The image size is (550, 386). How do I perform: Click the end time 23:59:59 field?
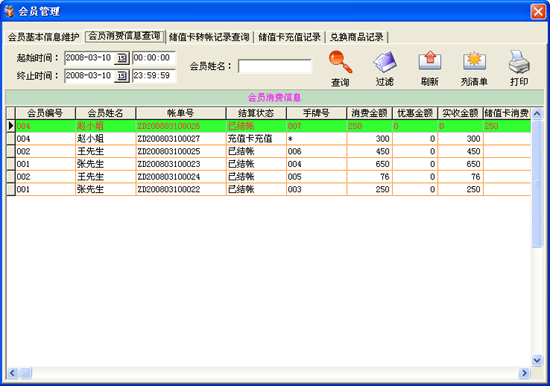pos(154,76)
